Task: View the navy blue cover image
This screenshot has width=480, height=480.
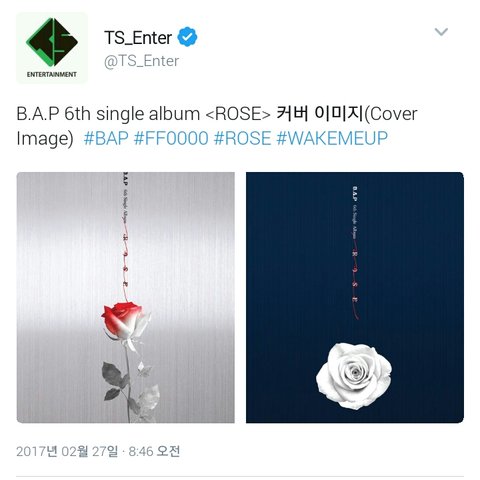Action: coord(355,297)
